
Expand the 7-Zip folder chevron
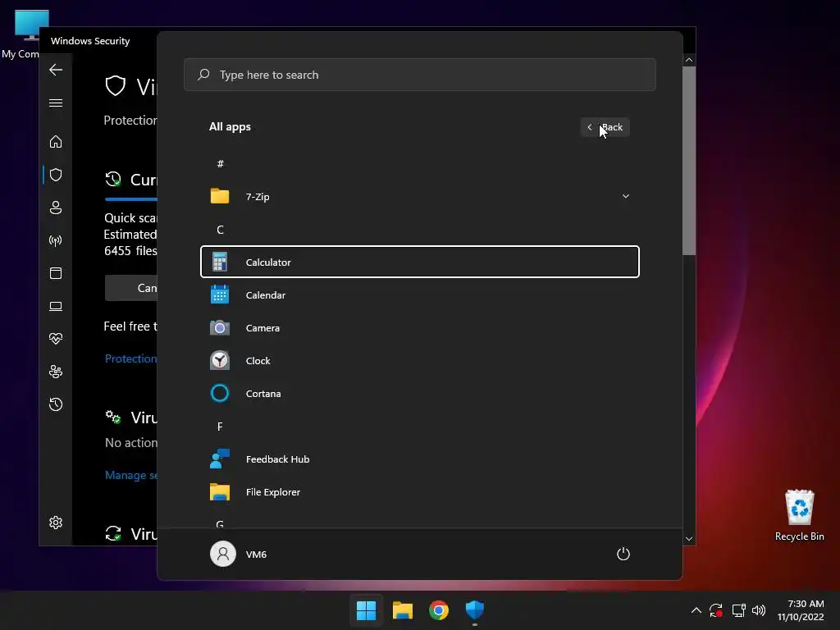pyautogui.click(x=626, y=196)
